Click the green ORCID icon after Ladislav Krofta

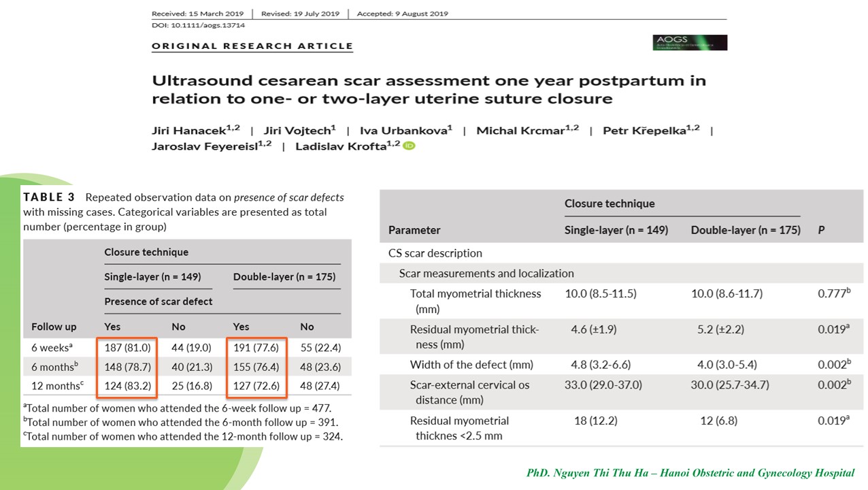point(409,146)
